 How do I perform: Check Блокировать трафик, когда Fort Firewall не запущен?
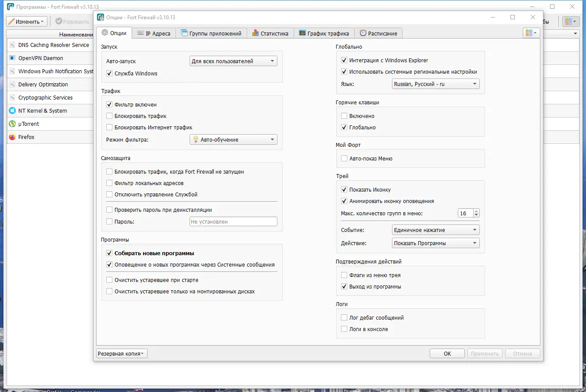coord(109,172)
